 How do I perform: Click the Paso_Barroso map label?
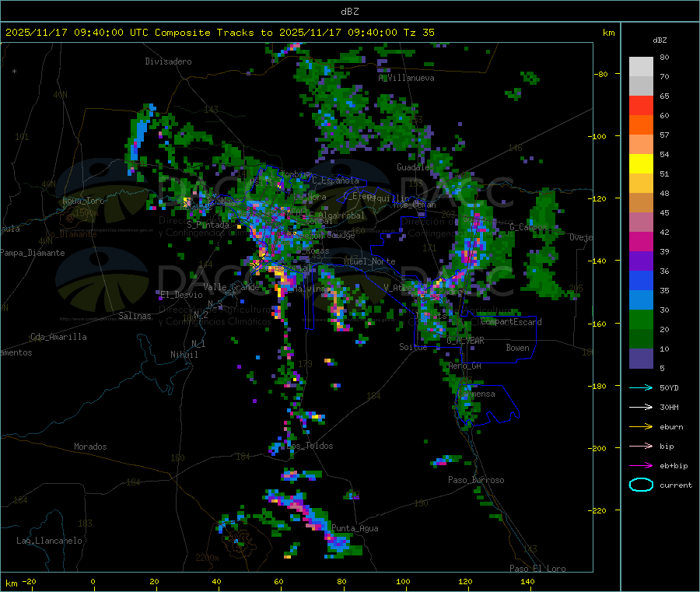point(476,480)
